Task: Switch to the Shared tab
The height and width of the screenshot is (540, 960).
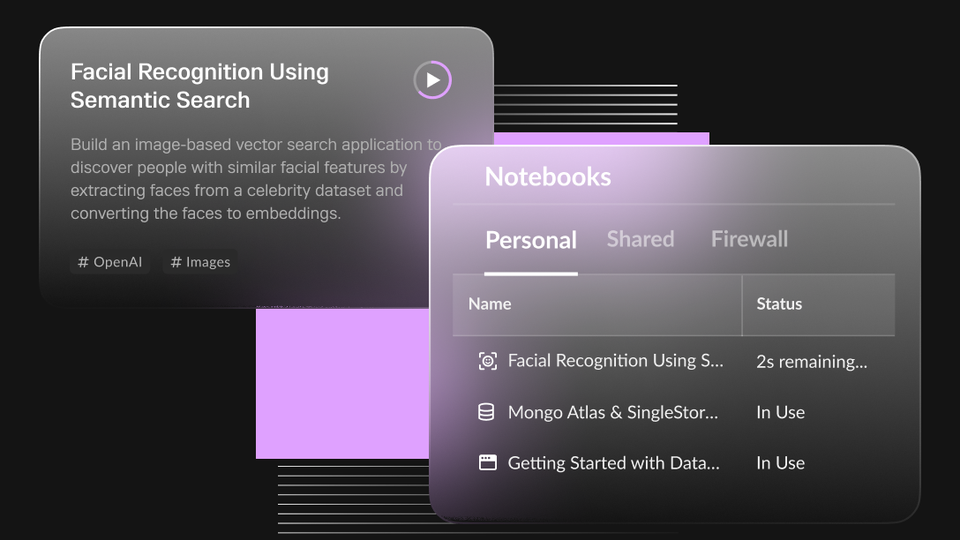Action: tap(640, 239)
